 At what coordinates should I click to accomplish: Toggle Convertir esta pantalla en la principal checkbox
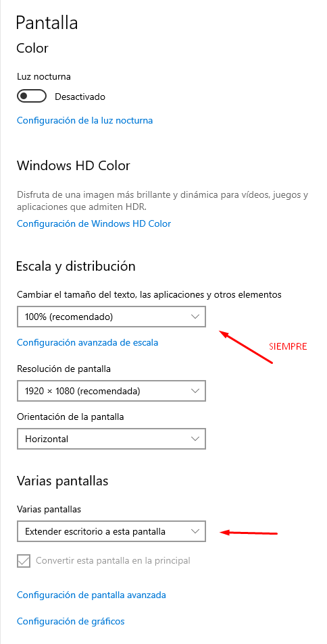pyautogui.click(x=24, y=560)
